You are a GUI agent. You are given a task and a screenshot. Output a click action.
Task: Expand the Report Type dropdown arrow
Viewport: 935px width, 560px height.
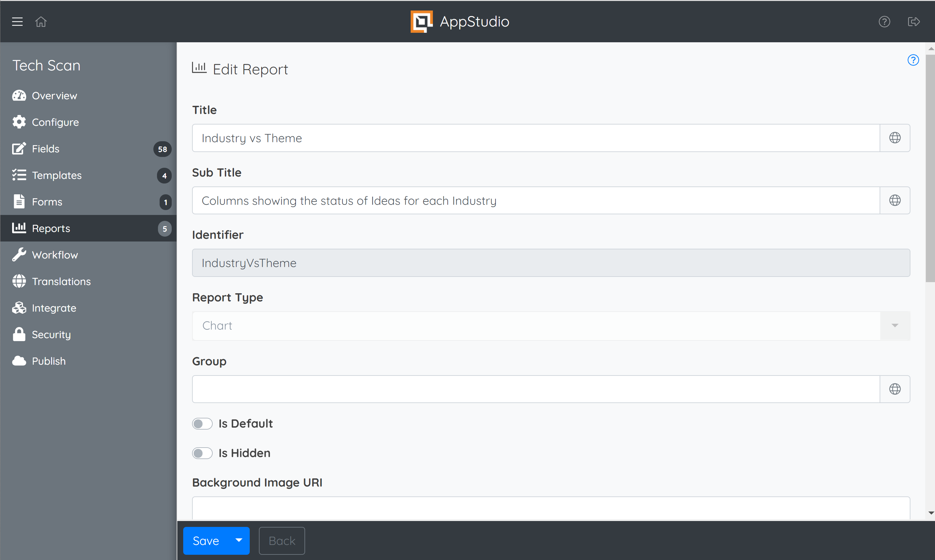pyautogui.click(x=895, y=326)
